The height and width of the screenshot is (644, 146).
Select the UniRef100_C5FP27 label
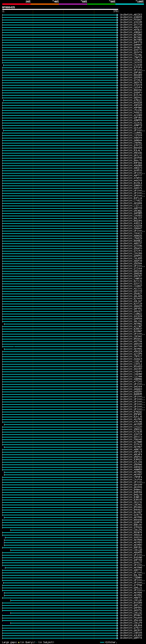pos(131,357)
